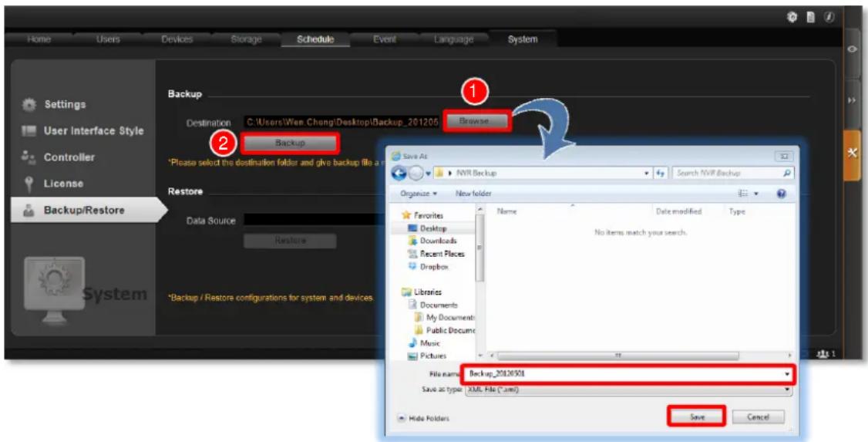Click the Hide Folders button
This screenshot has height=442, width=868.
pos(424,418)
